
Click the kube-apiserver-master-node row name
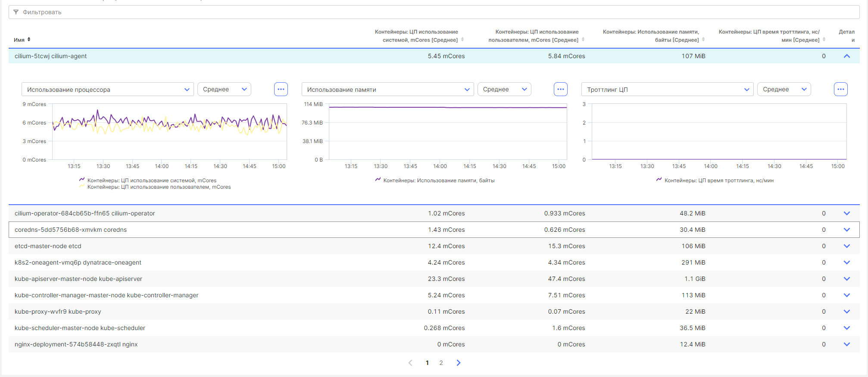point(78,279)
